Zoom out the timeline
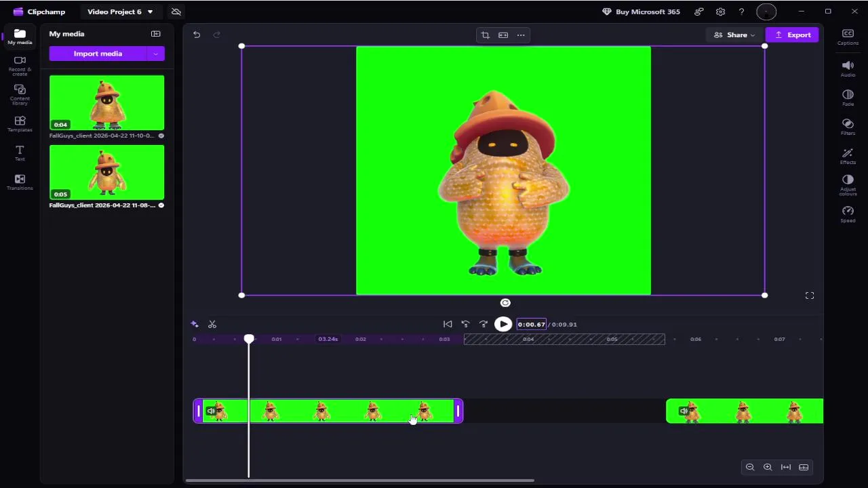 coord(750,467)
